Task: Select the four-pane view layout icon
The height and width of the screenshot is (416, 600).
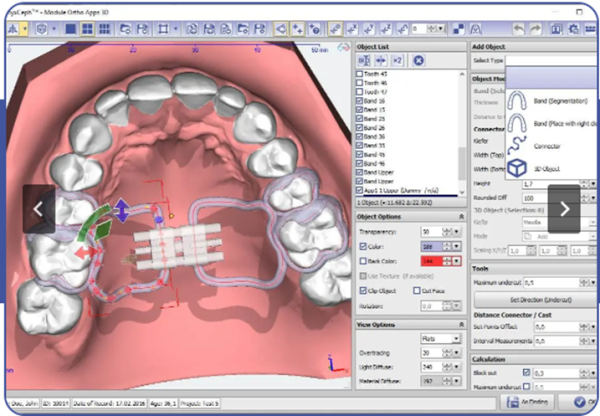Action: pos(87,29)
